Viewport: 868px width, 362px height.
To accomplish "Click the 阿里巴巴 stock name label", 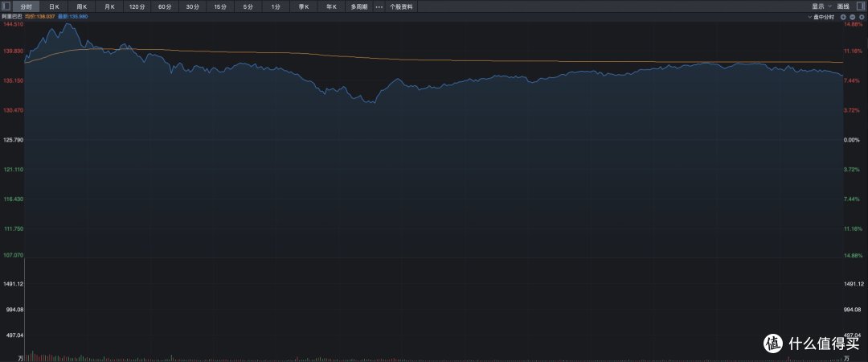I will tap(11, 17).
